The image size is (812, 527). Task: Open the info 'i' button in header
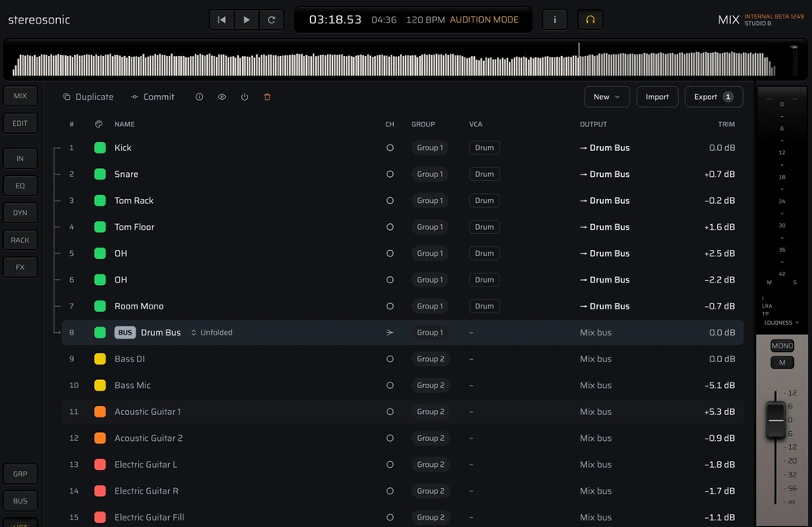point(555,19)
